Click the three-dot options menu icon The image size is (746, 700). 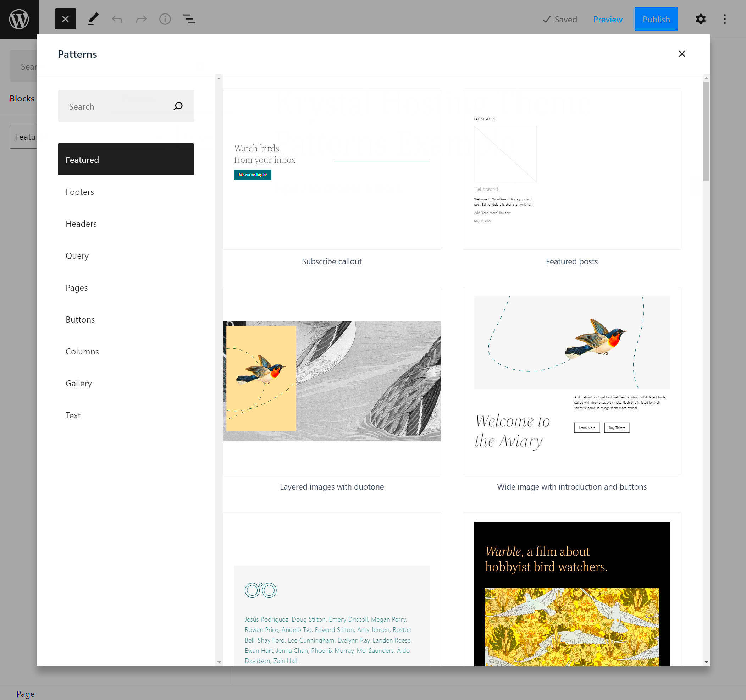tap(725, 19)
